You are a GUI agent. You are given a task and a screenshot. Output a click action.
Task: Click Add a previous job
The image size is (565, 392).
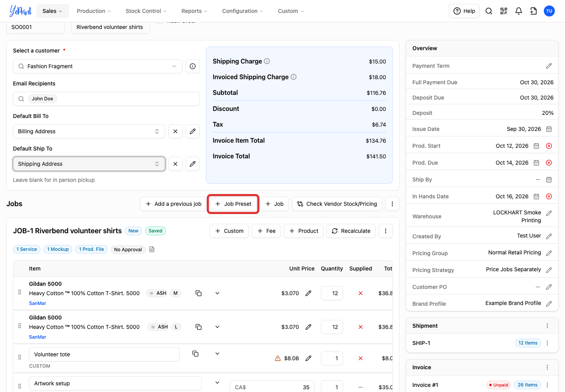click(x=173, y=204)
